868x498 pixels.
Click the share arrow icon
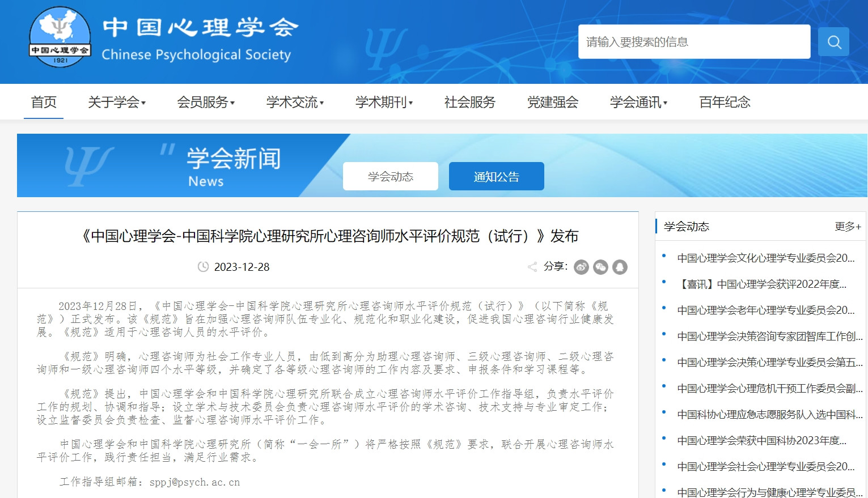(532, 267)
